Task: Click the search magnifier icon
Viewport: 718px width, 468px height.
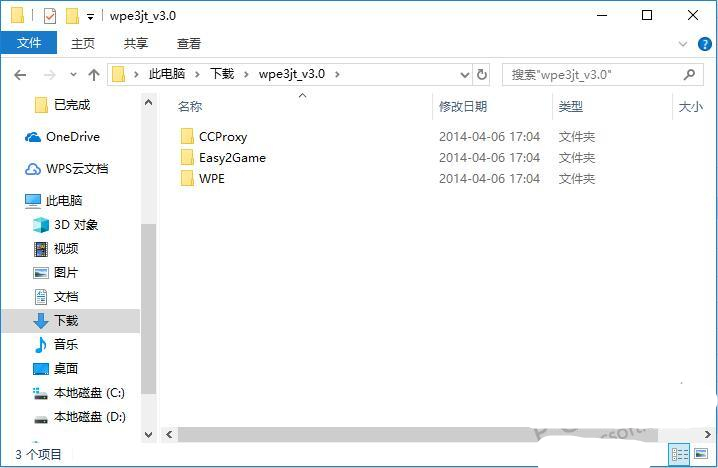Action: pos(689,74)
